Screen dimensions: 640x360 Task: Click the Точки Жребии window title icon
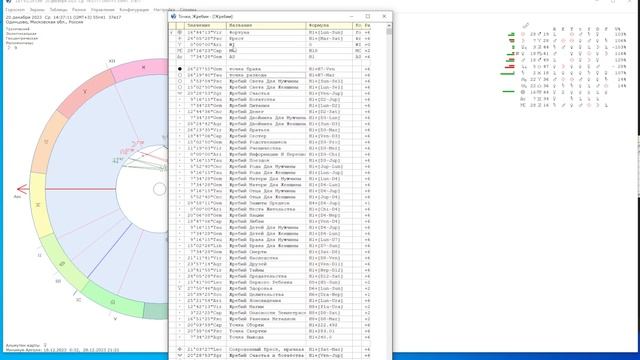173,16
